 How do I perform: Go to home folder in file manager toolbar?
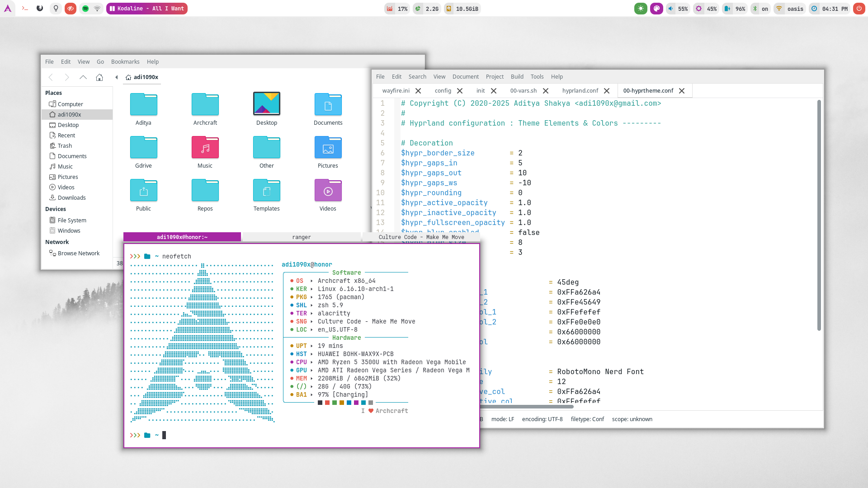pos(99,77)
